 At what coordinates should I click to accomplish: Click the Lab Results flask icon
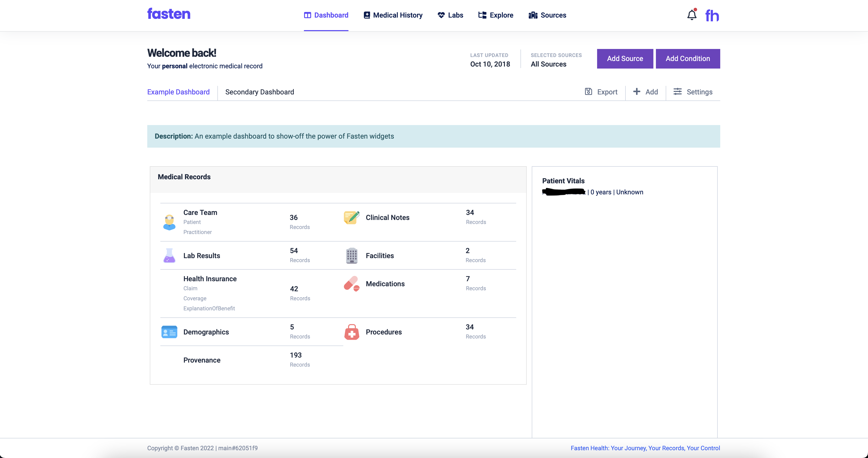click(169, 256)
